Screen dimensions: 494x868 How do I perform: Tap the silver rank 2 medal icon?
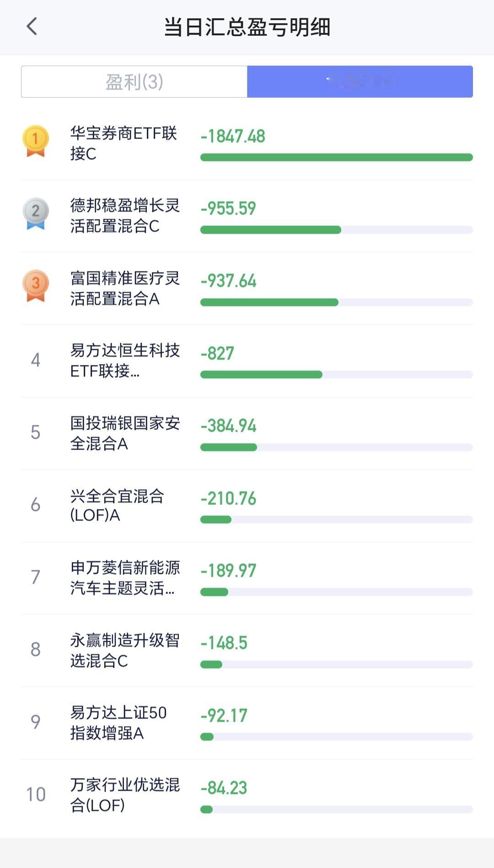36,213
